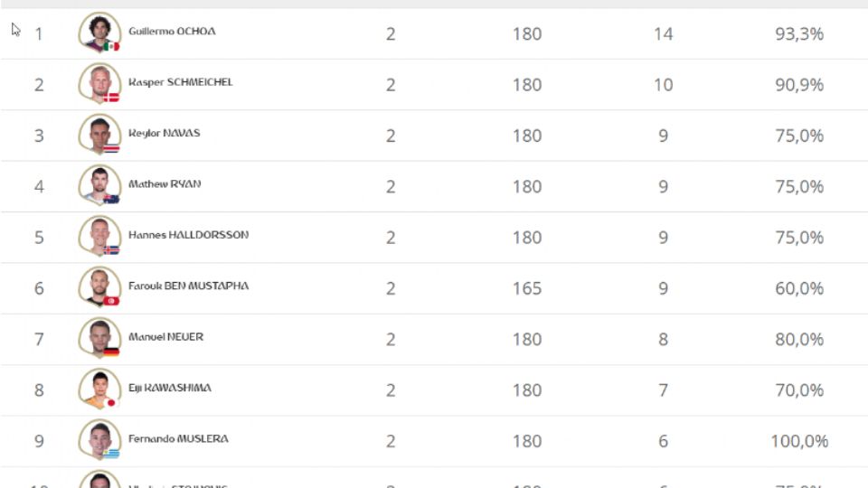Image resolution: width=868 pixels, height=488 pixels.
Task: Click Ochoa's 93,3% save rate cell
Action: pos(799,34)
